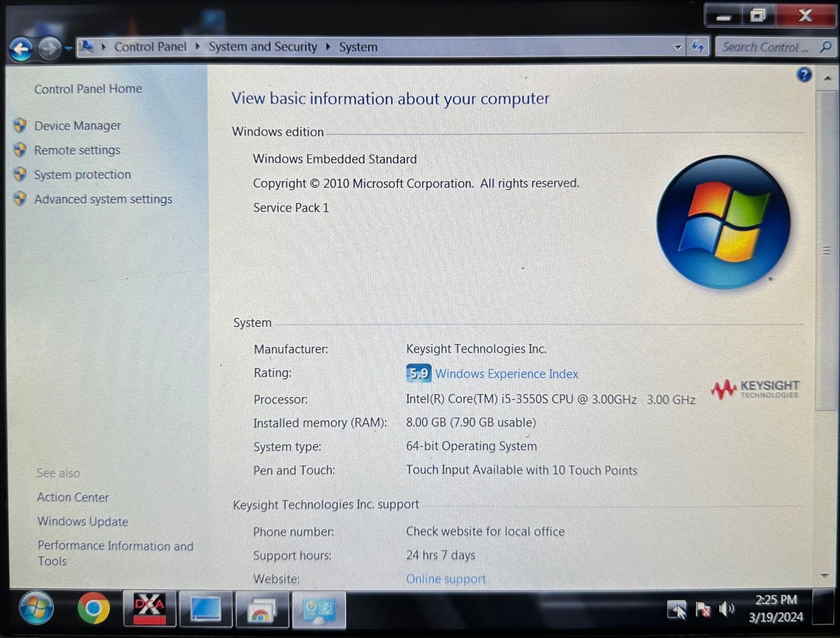Select System and Security breadcrumb

point(262,47)
